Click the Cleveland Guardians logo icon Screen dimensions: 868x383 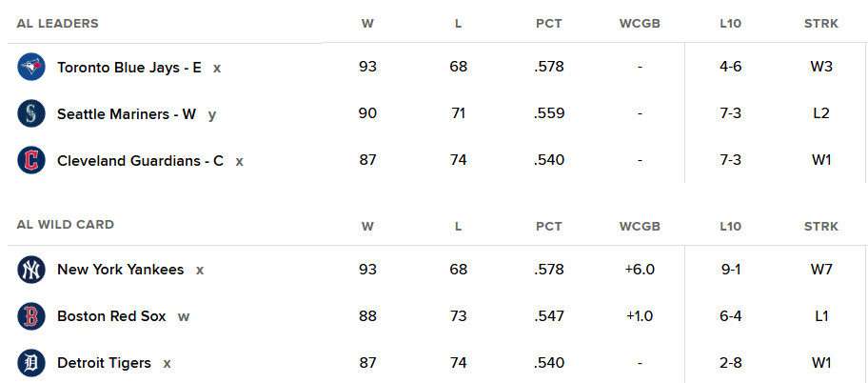[x=30, y=160]
